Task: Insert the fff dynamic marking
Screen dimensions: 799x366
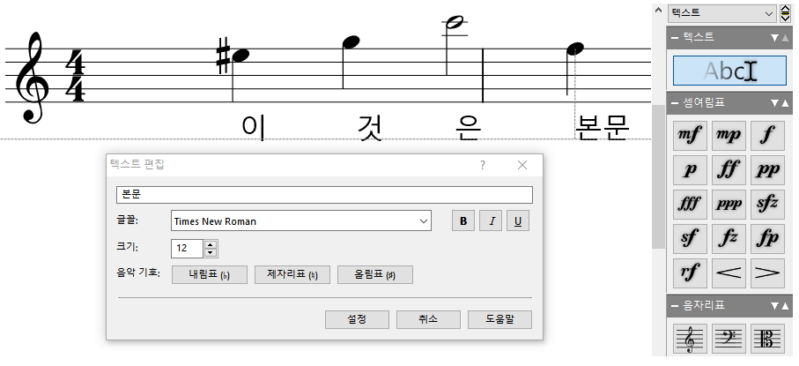Action: (x=689, y=204)
